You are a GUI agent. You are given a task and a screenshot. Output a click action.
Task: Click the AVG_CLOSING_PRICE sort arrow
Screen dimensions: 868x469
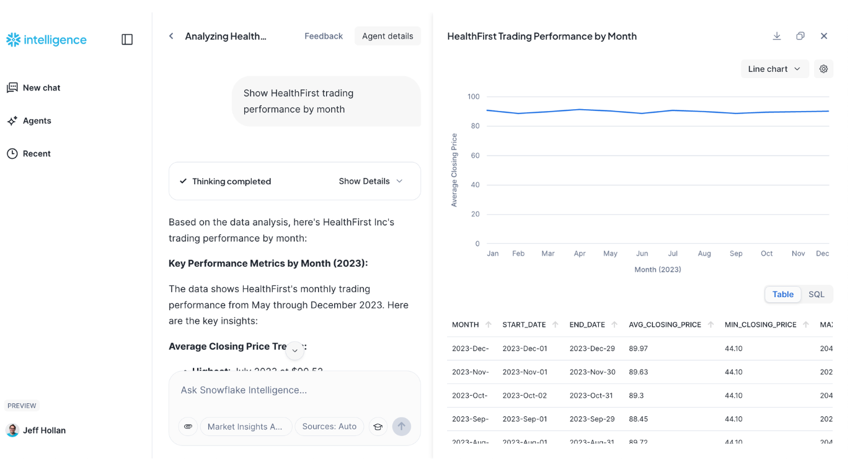tap(711, 324)
